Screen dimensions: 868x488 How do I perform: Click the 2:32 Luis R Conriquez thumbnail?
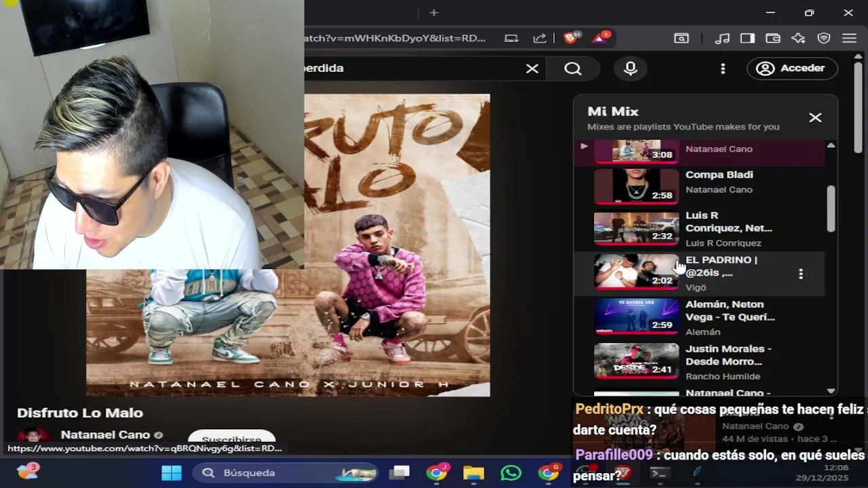636,228
